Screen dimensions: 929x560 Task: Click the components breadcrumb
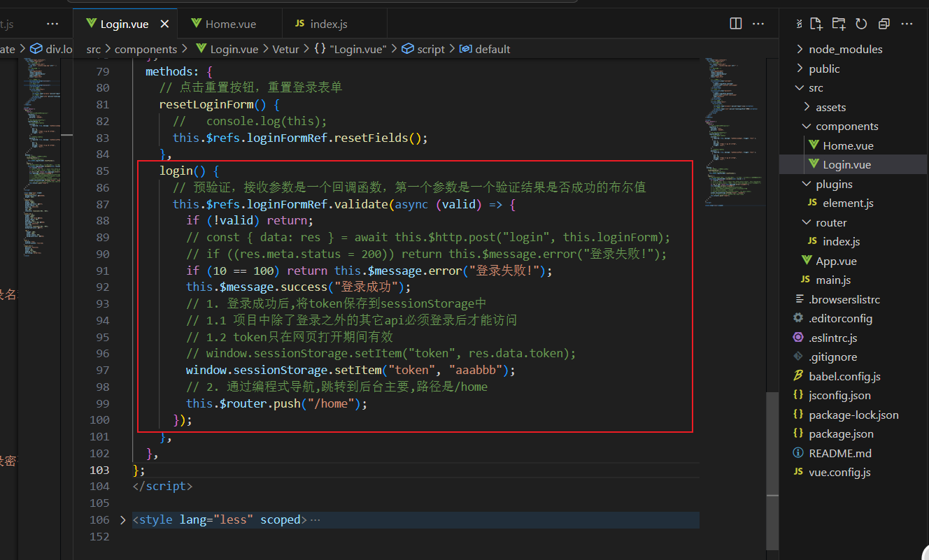pyautogui.click(x=146, y=49)
